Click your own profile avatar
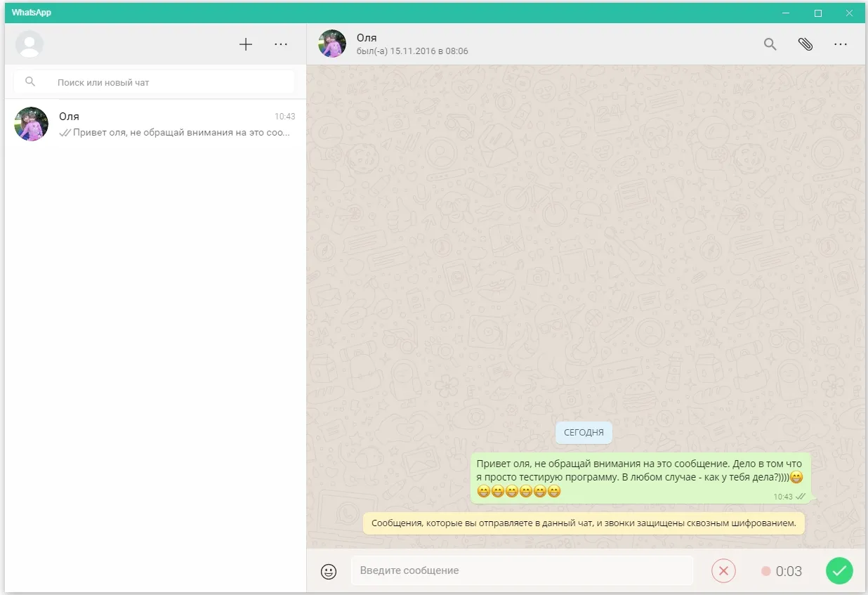 point(29,44)
